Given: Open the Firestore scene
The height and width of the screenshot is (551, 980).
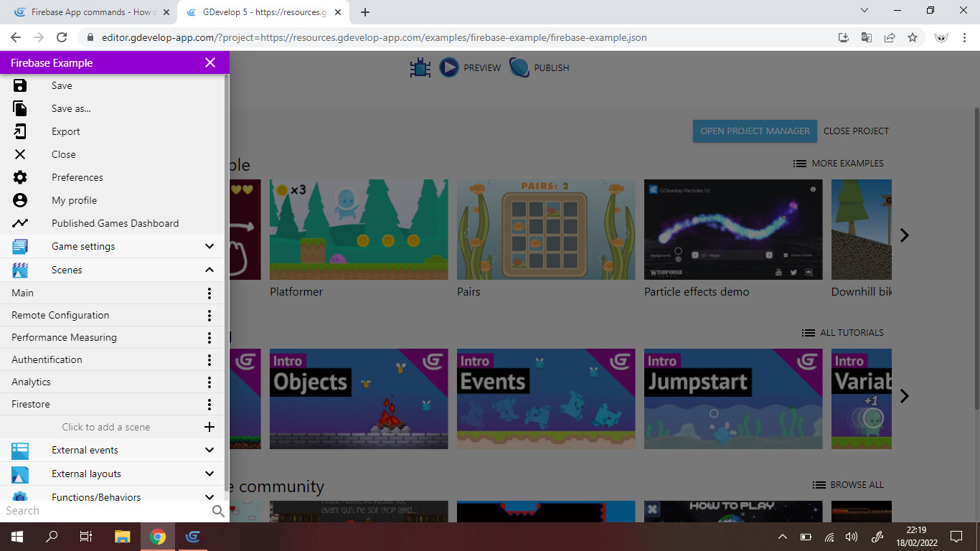Looking at the screenshot, I should [x=31, y=404].
